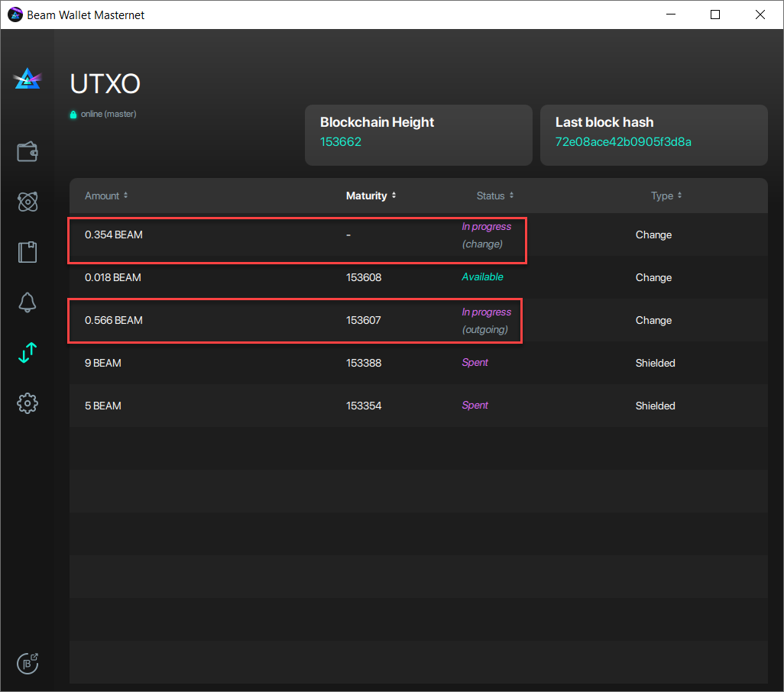Select the UTXO transfers arrows icon
Image resolution: width=784 pixels, height=692 pixels.
coord(28,353)
